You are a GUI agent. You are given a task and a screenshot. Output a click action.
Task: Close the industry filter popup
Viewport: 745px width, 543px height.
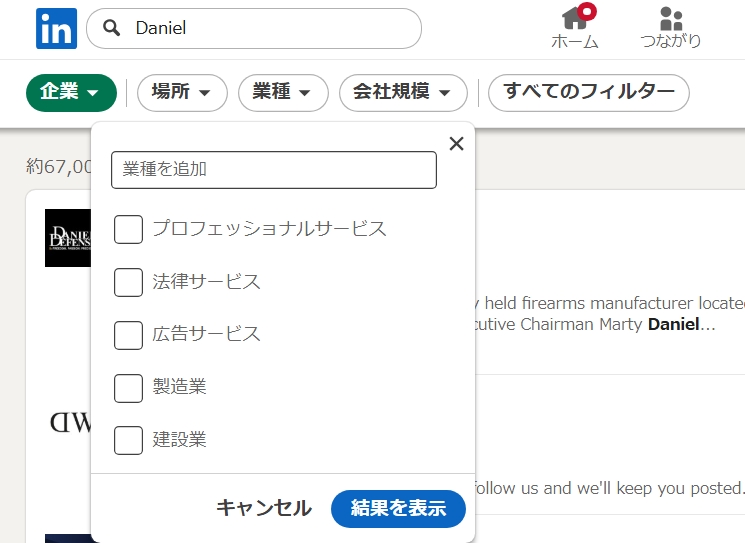pos(457,144)
